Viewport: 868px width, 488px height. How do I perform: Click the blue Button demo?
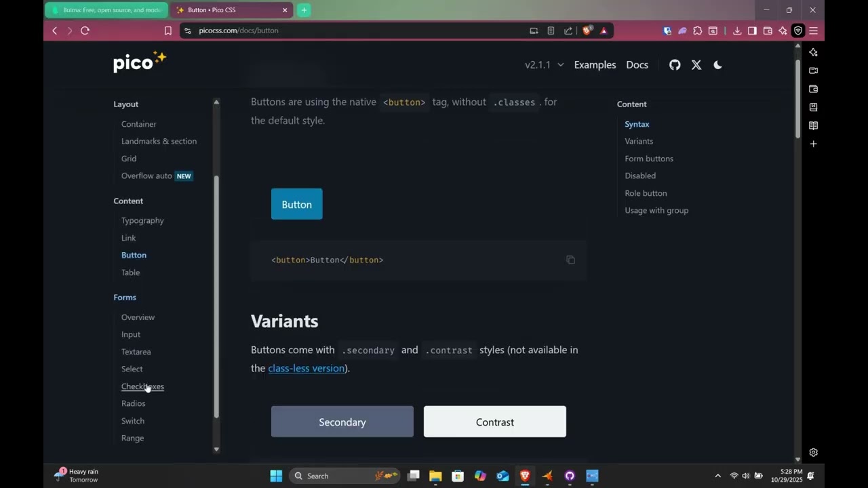pyautogui.click(x=297, y=204)
